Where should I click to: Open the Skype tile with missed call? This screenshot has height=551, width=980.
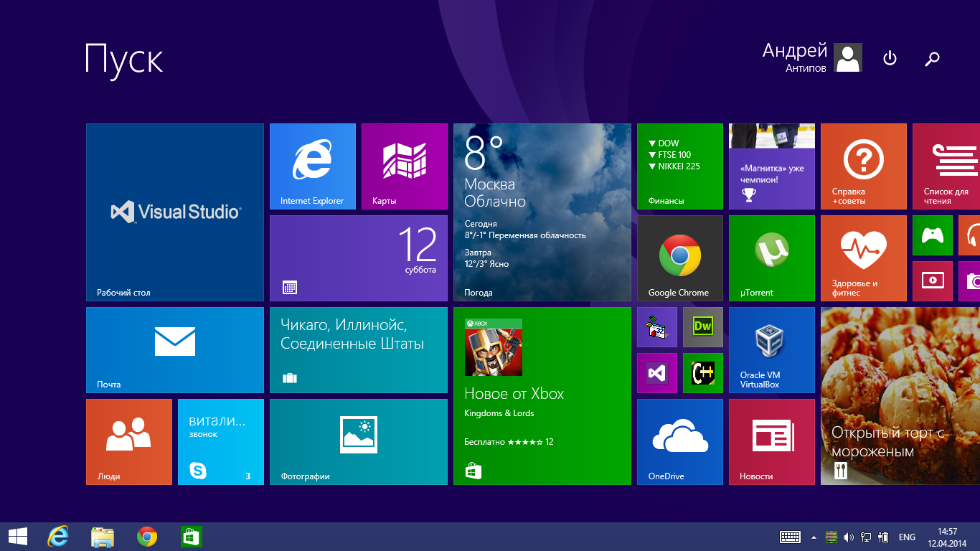tap(221, 442)
